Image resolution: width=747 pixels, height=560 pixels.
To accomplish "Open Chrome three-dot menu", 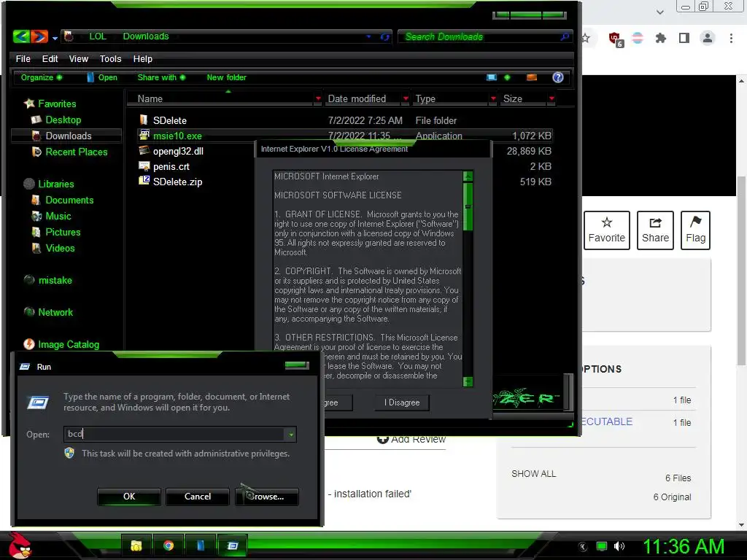I will click(731, 38).
